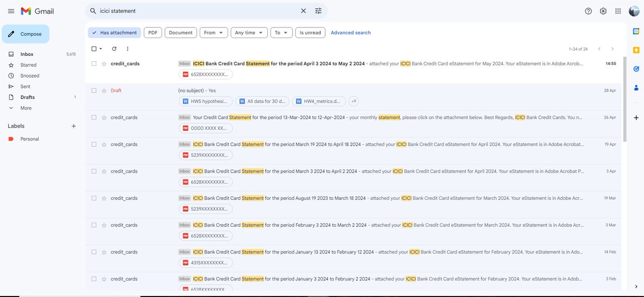Check the 13-Mar-2024 statement email checkbox
644x297 pixels.
click(94, 117)
